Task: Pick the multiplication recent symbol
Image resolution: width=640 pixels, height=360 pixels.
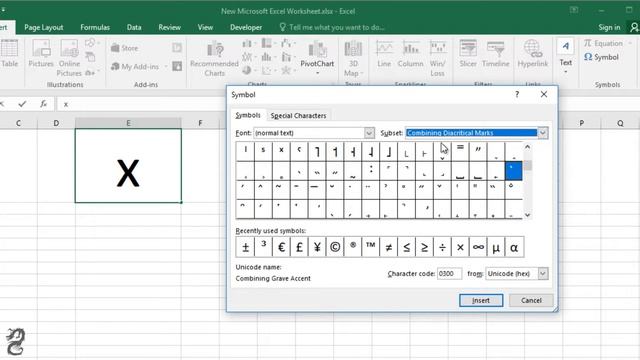Action: point(460,247)
